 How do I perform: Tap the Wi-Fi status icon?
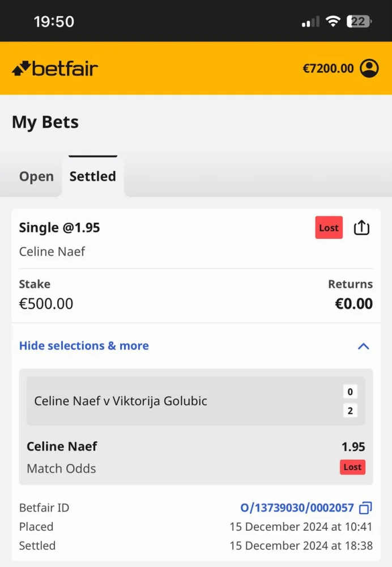(x=333, y=22)
